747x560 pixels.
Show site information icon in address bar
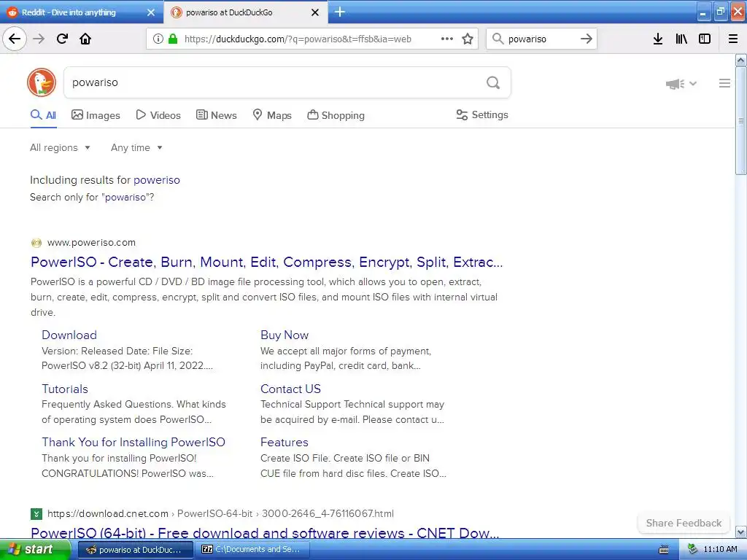tap(158, 39)
